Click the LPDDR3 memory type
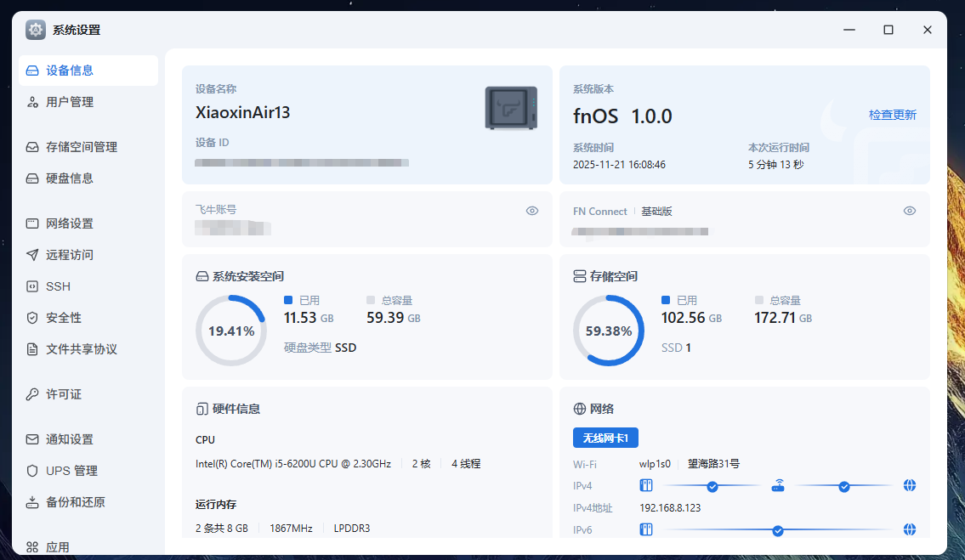The height and width of the screenshot is (560, 965). tap(352, 528)
